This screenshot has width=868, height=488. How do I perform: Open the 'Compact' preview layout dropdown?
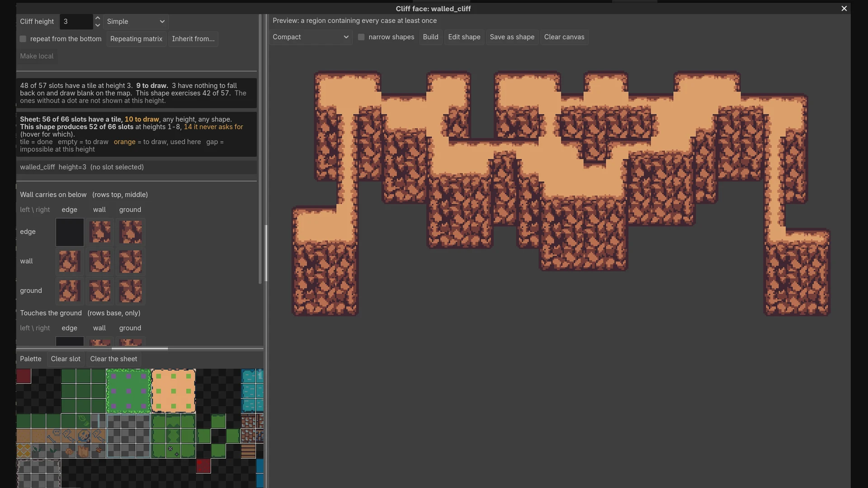(x=311, y=37)
